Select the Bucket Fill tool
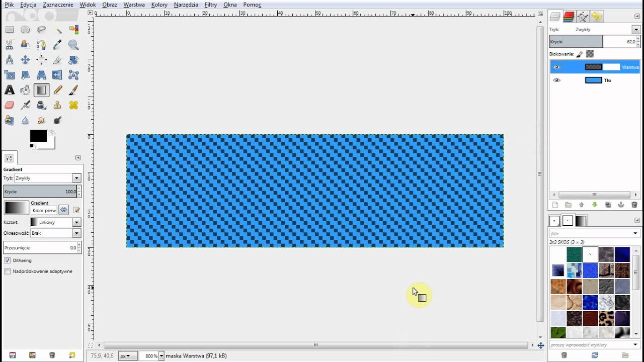This screenshot has height=362, width=644. click(25, 90)
